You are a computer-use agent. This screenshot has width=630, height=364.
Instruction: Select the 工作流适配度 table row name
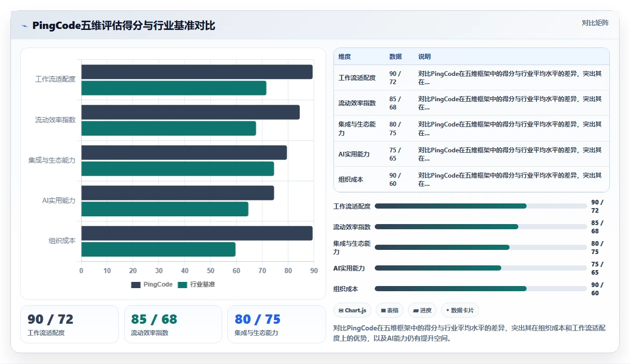coord(357,78)
